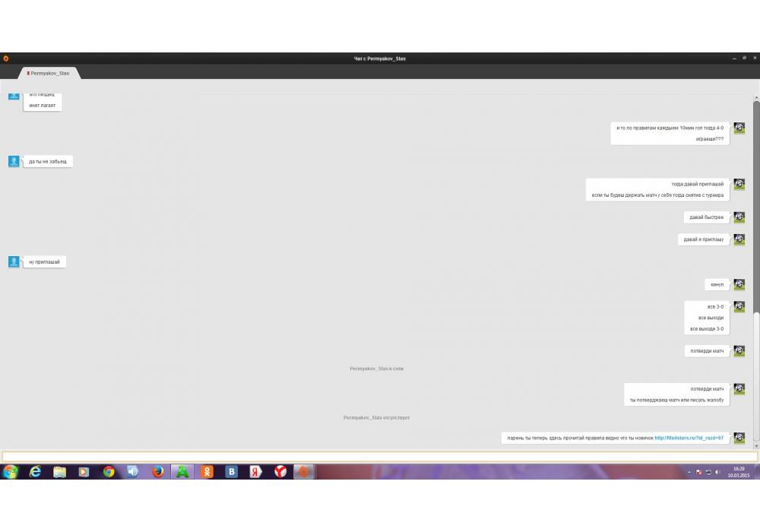Click message 'ты потверджаеш матч или писать жалобу'
The height and width of the screenshot is (532, 760).
(676, 401)
